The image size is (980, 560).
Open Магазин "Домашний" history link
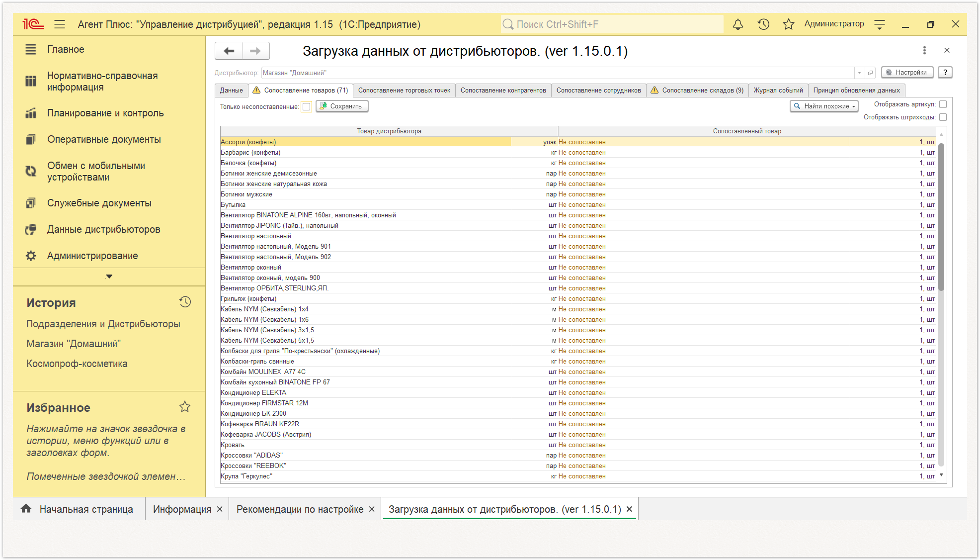tap(74, 344)
